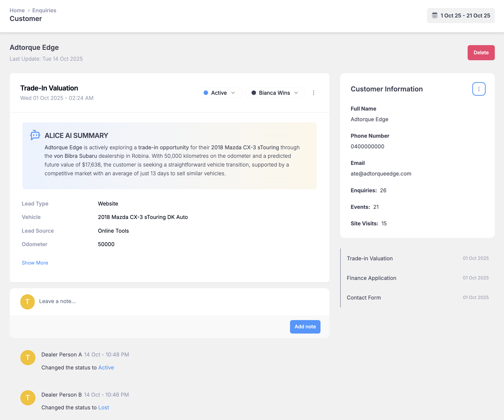This screenshot has width=504, height=420.
Task: Click the Delete button
Action: pyautogui.click(x=481, y=53)
